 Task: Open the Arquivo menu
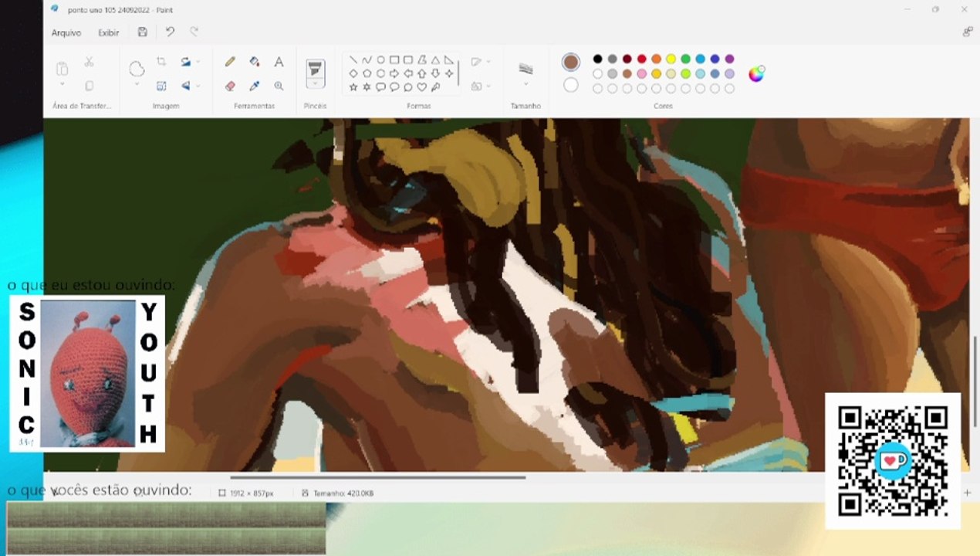pyautogui.click(x=66, y=32)
